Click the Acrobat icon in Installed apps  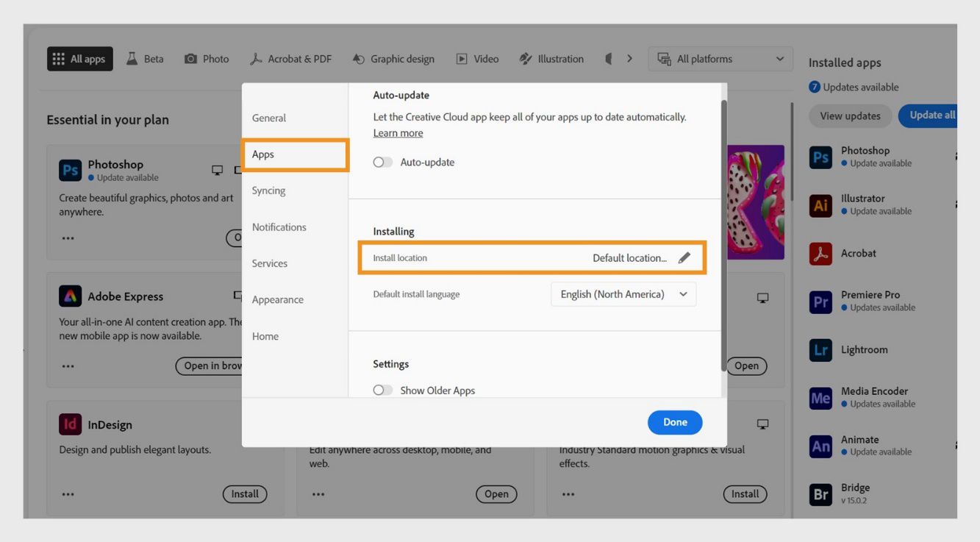pyautogui.click(x=820, y=254)
